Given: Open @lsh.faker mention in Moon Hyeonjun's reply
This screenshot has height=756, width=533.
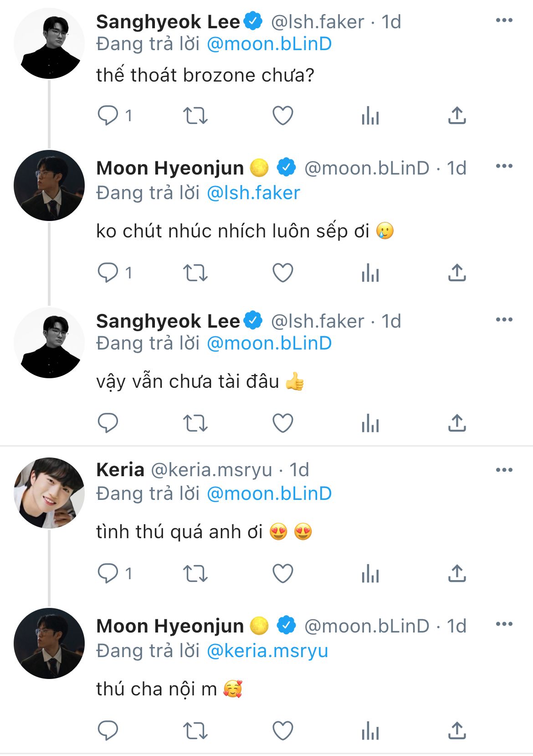Looking at the screenshot, I should point(253,193).
